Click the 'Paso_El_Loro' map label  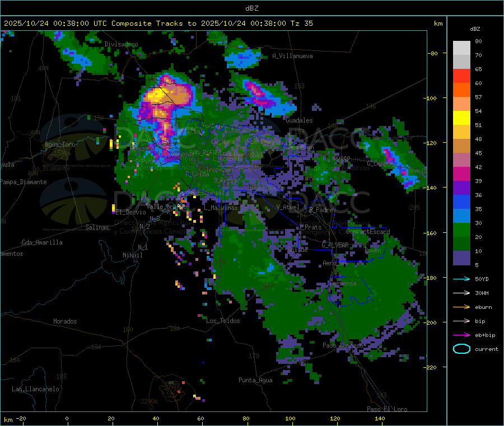click(x=387, y=409)
